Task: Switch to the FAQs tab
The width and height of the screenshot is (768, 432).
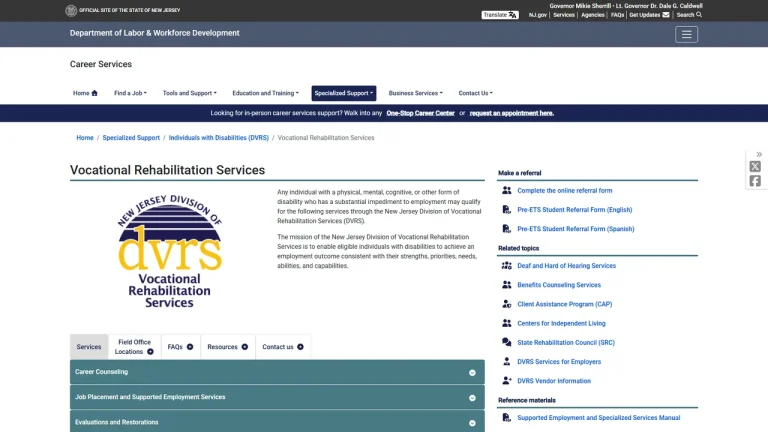Action: pyautogui.click(x=180, y=347)
